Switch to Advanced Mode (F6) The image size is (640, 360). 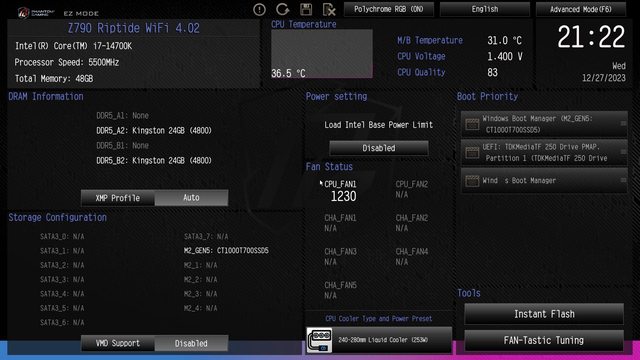point(580,9)
